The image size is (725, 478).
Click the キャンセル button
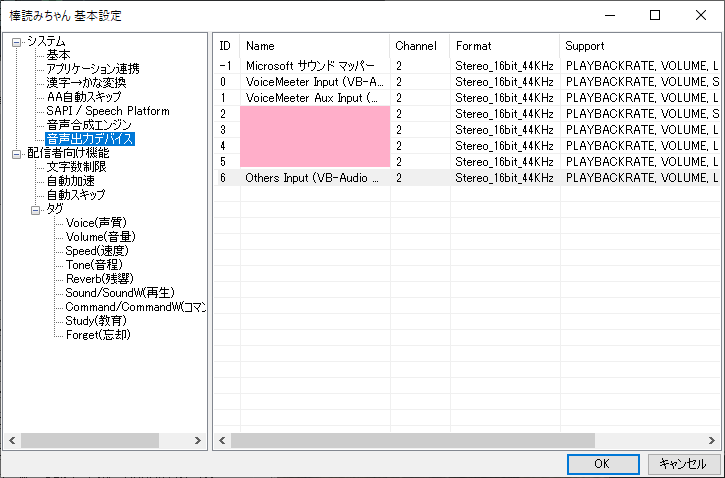pos(683,464)
